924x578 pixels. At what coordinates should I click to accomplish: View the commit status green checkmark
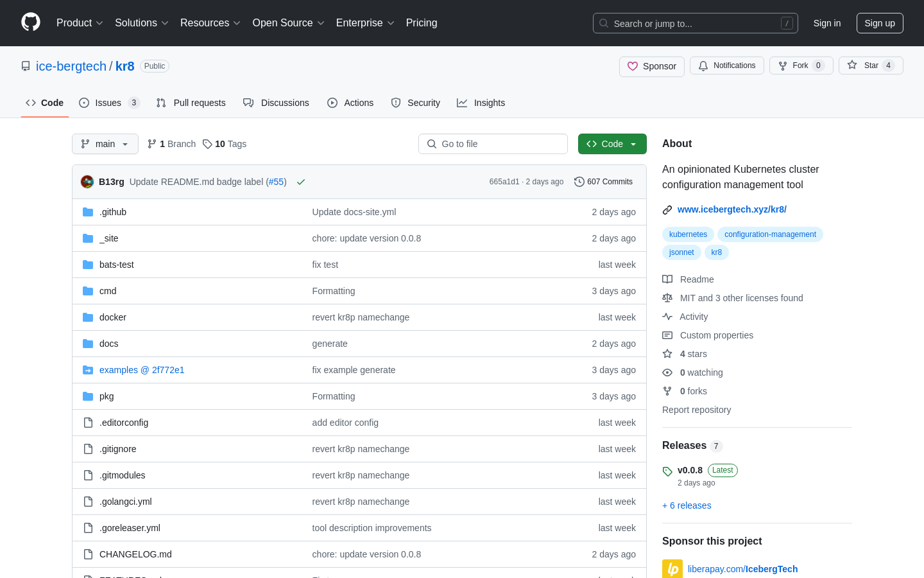(x=301, y=182)
